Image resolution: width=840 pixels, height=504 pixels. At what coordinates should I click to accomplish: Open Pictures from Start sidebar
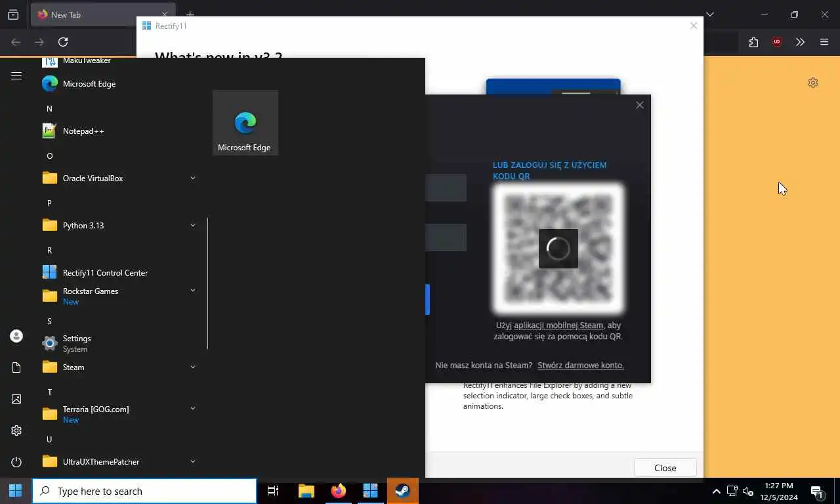16,399
